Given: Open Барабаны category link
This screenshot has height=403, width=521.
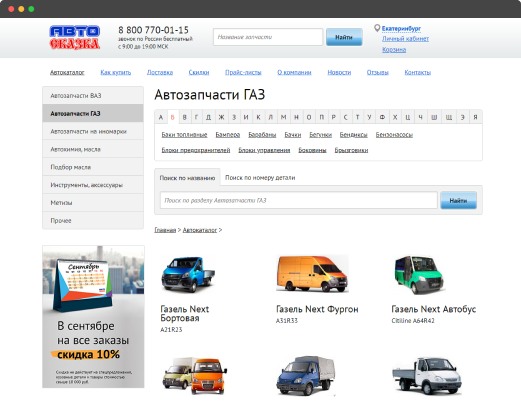Looking at the screenshot, I should 262,135.
